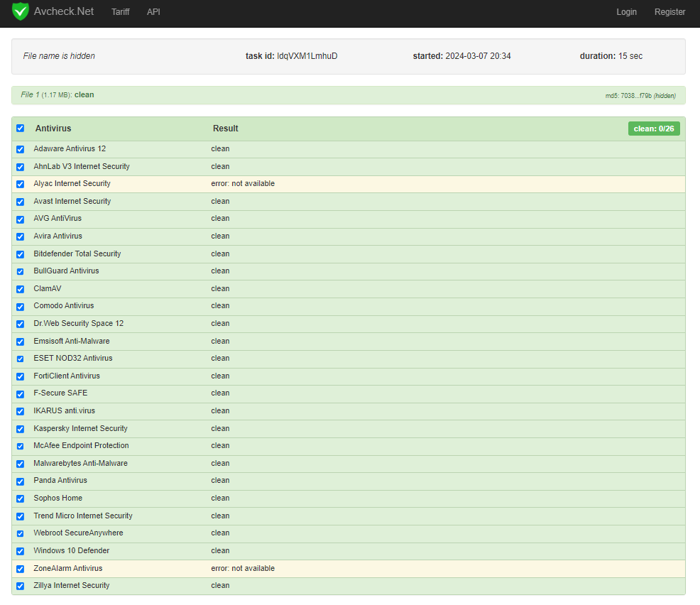This screenshot has width=700, height=605.
Task: Open the Tariff menu item
Action: [121, 12]
